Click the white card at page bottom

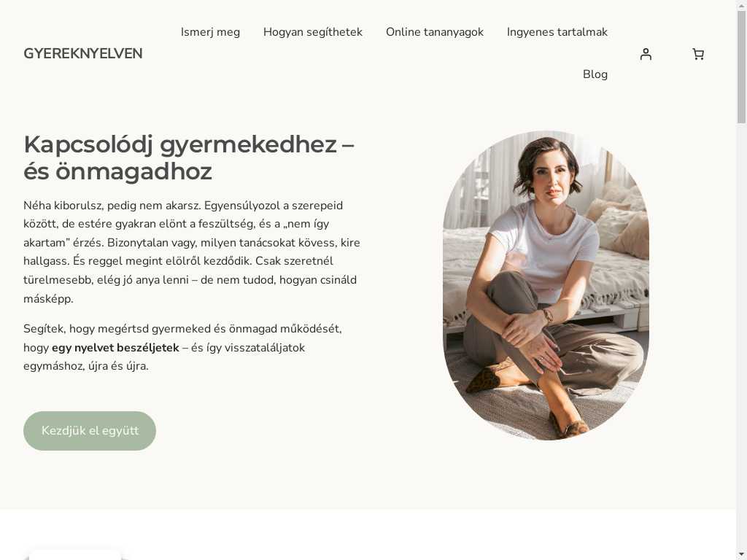[x=75, y=555]
